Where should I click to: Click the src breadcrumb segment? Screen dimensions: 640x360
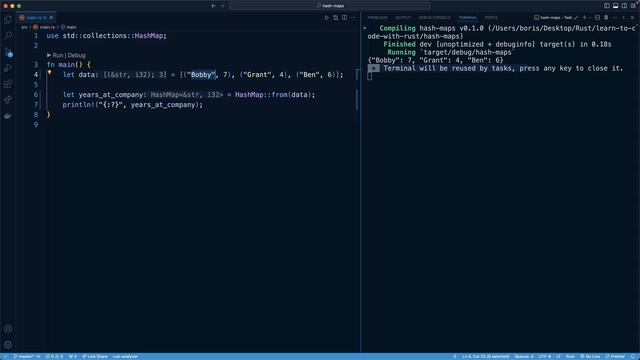[x=24, y=27]
